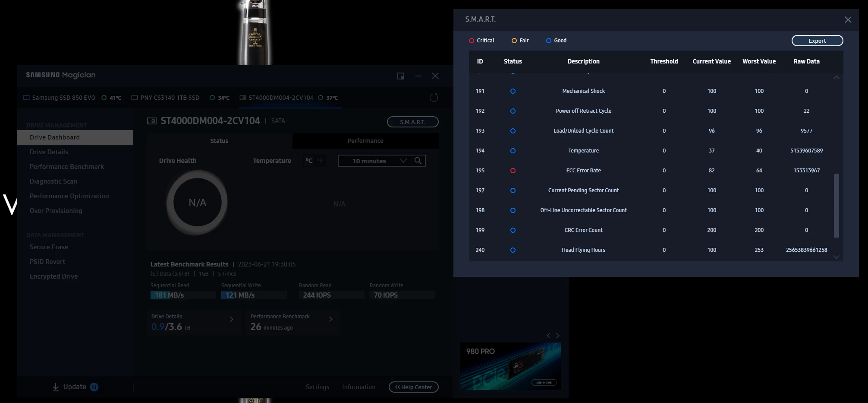868x403 pixels.
Task: Click status icon for CRC Error Count
Action: [513, 230]
